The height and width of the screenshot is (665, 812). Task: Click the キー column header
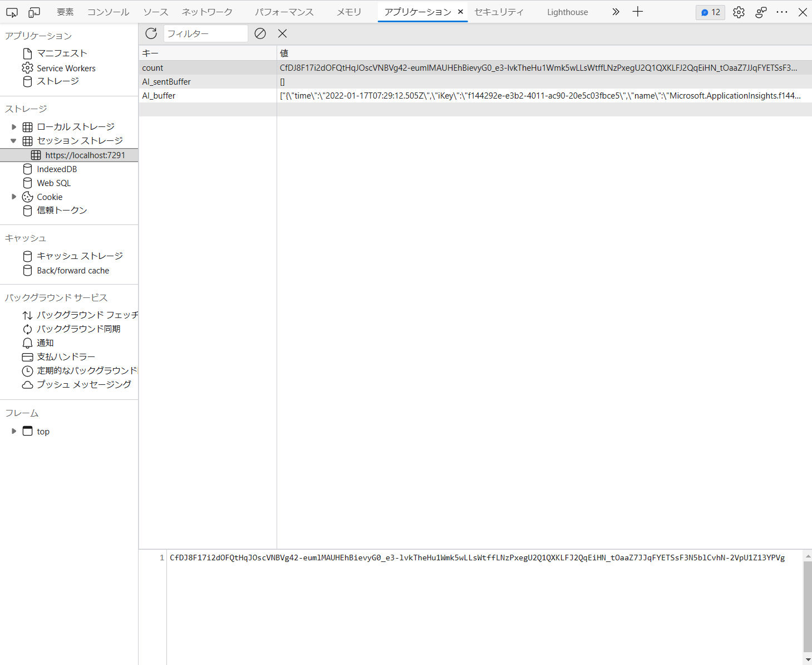tap(208, 53)
